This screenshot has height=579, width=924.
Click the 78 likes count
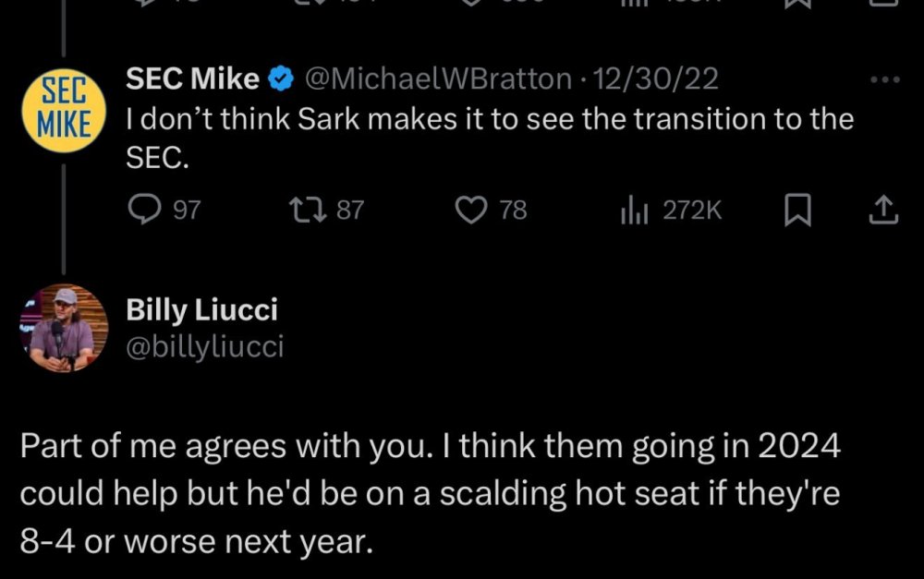pyautogui.click(x=513, y=211)
